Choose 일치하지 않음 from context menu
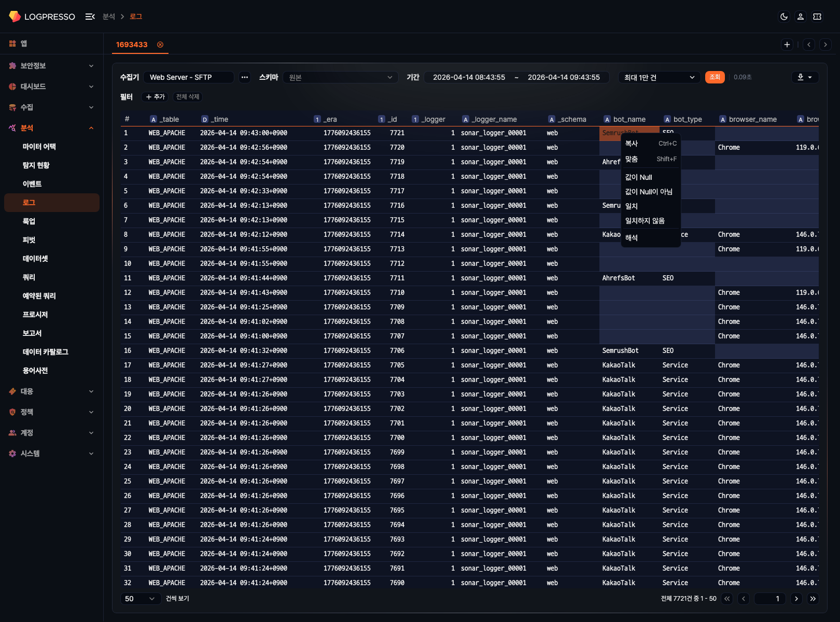 (x=645, y=221)
